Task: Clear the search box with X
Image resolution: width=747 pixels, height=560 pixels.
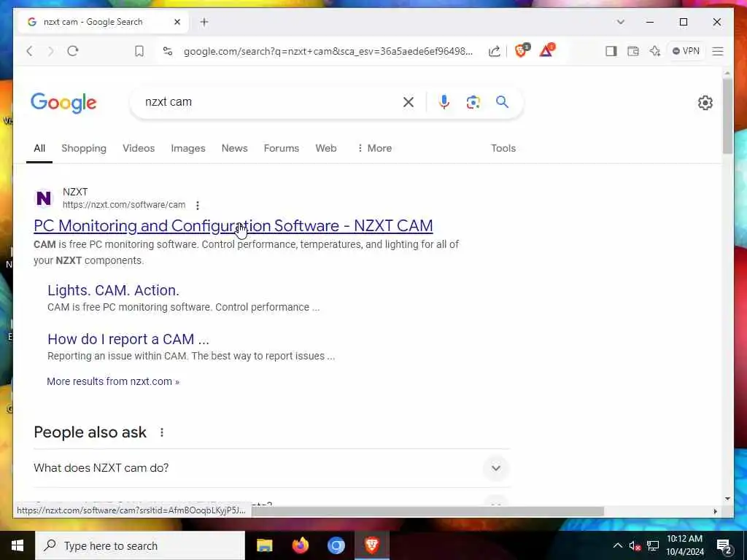Action: pos(409,102)
